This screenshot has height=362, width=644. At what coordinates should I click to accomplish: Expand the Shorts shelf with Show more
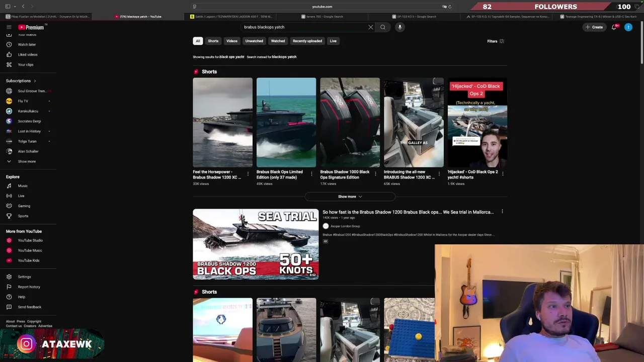pyautogui.click(x=350, y=197)
